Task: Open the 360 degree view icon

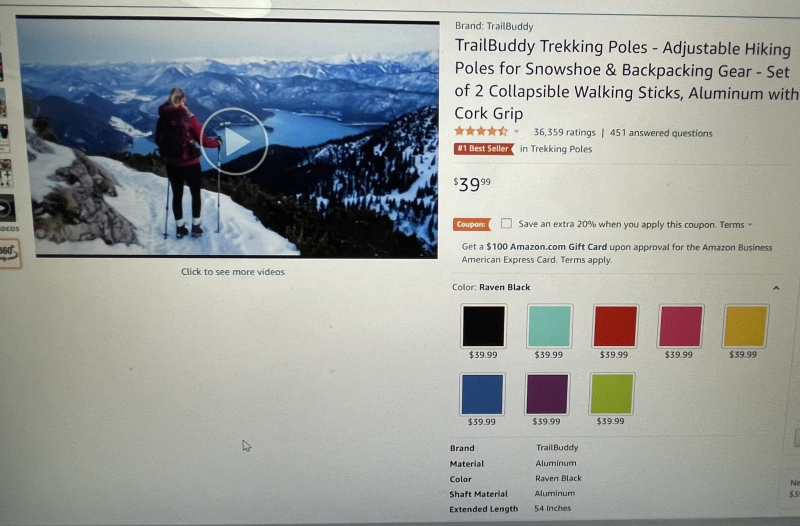Action: coord(9,253)
